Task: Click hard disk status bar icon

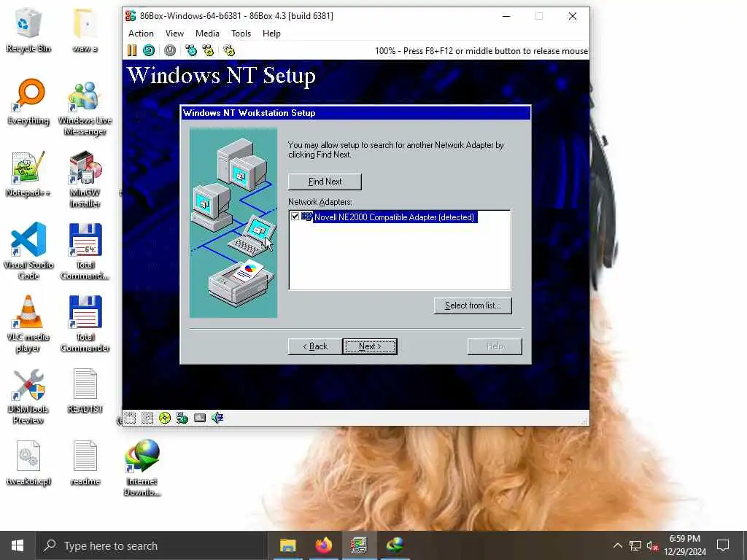Action: (x=200, y=418)
